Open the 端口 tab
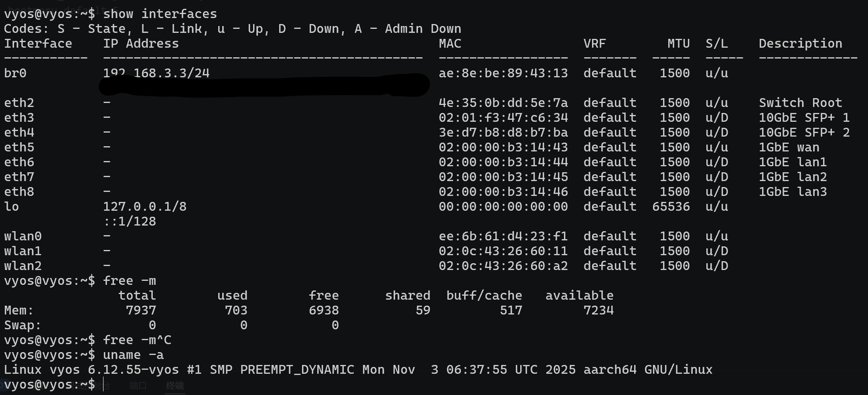This screenshot has height=395, width=868. pos(138,386)
